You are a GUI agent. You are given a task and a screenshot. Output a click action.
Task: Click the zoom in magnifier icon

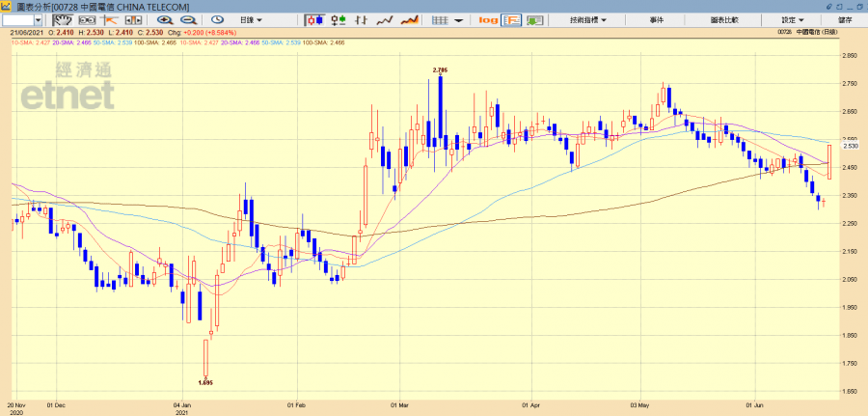[x=166, y=20]
